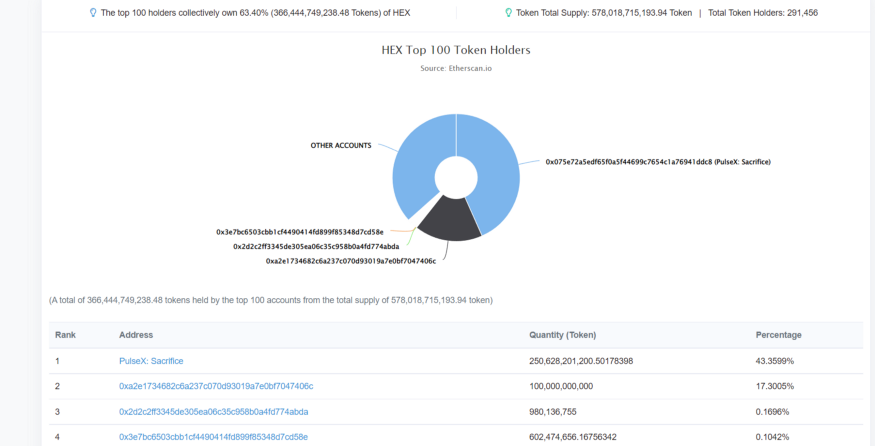Image resolution: width=875 pixels, height=446 pixels.
Task: Click the OTHER ACCOUNTS chart label
Action: point(341,146)
